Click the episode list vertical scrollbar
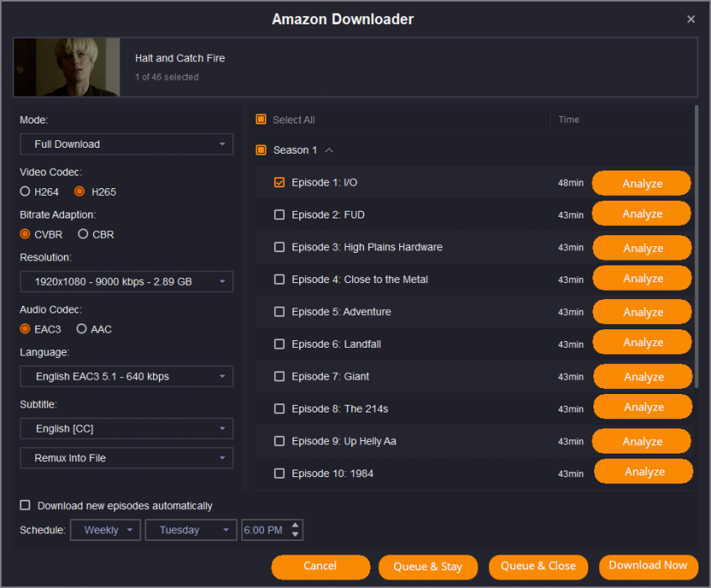The width and height of the screenshot is (711, 588). 696,245
